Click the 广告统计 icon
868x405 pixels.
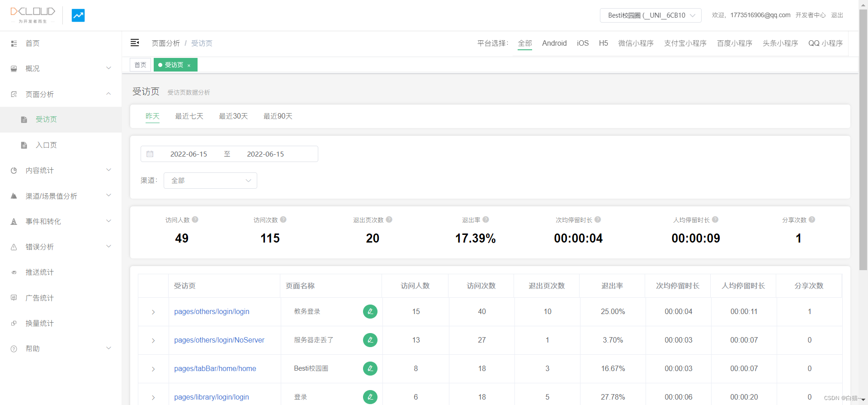[14, 298]
